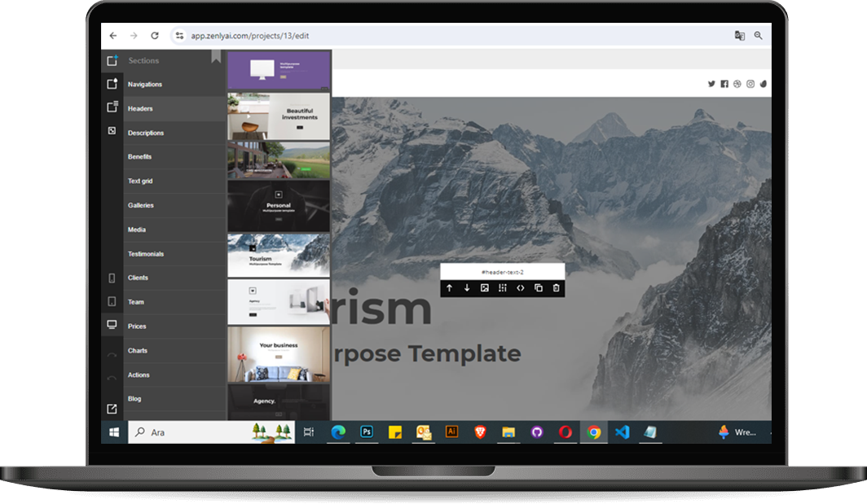Open Illustrator from the taskbar
This screenshot has height=504, width=867.
(x=451, y=432)
